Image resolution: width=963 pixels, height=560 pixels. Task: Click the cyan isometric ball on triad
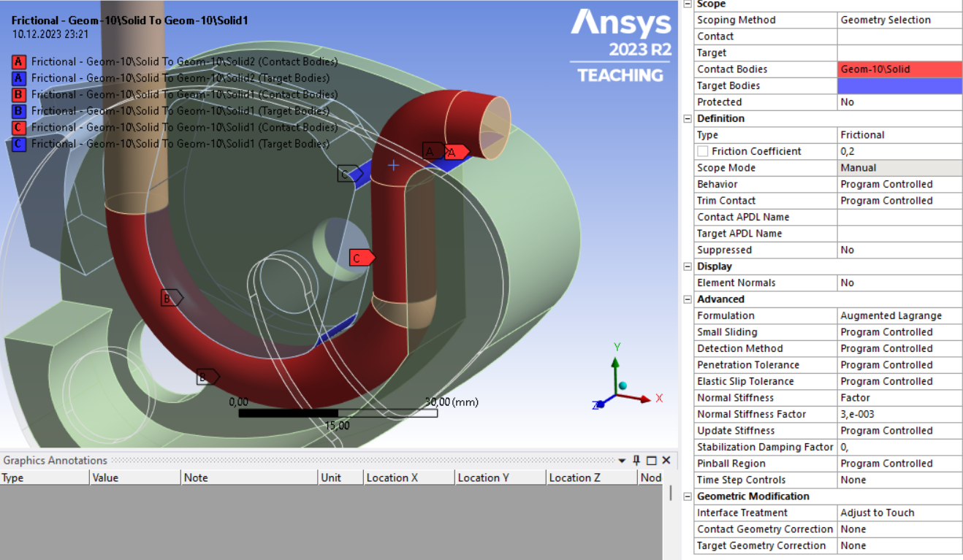(x=623, y=386)
